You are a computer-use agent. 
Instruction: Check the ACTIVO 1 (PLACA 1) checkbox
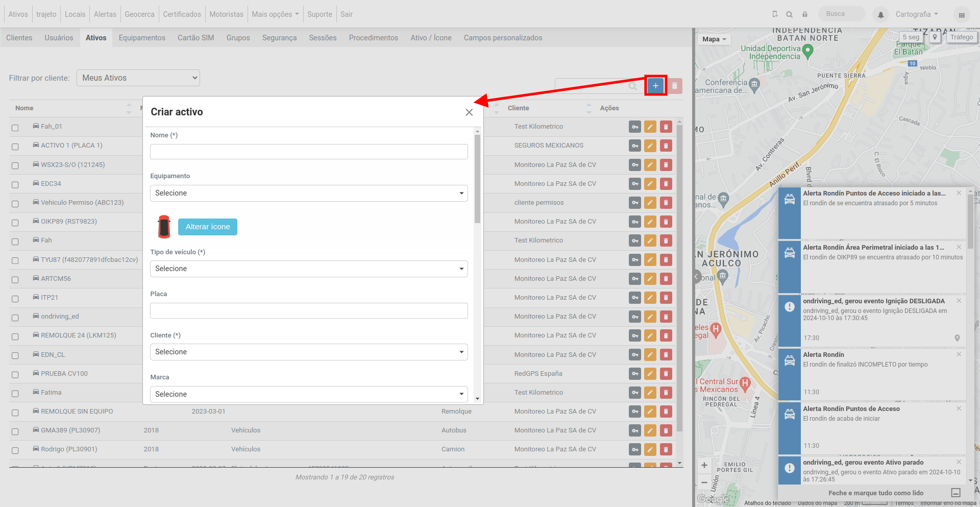[15, 147]
